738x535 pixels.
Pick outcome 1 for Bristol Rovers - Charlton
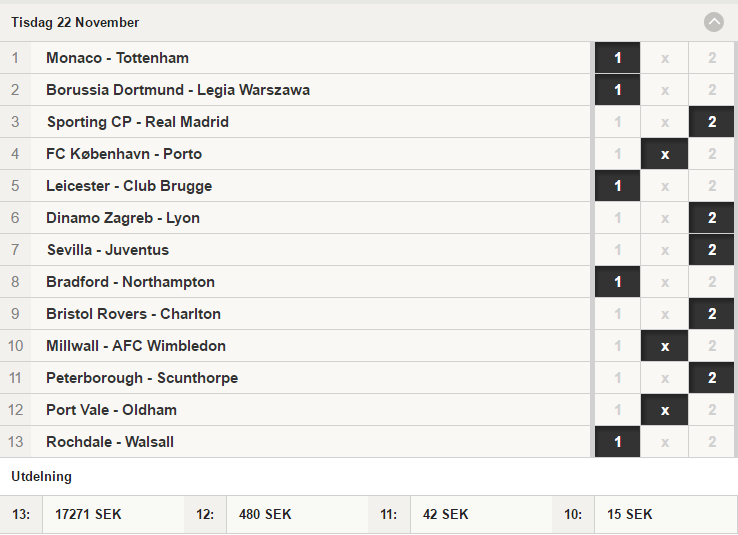[x=617, y=314]
